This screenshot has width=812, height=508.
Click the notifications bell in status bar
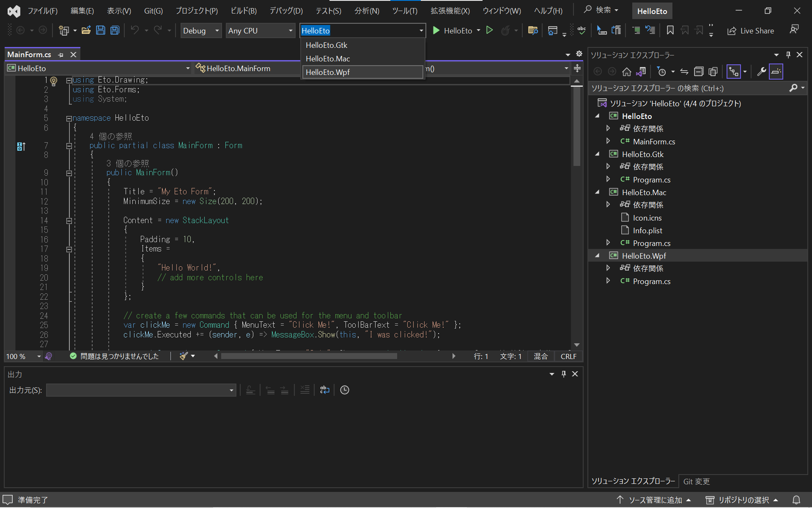click(x=796, y=500)
